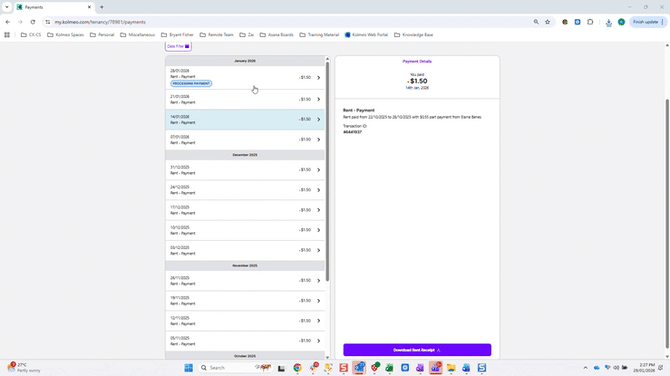670x376 pixels.
Task: Close the Payments tab
Action: point(89,7)
